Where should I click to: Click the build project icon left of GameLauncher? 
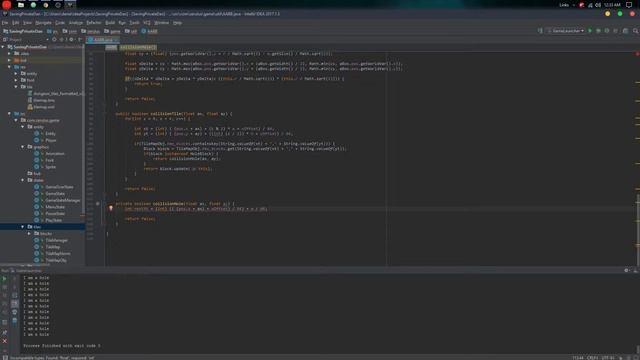(x=540, y=31)
